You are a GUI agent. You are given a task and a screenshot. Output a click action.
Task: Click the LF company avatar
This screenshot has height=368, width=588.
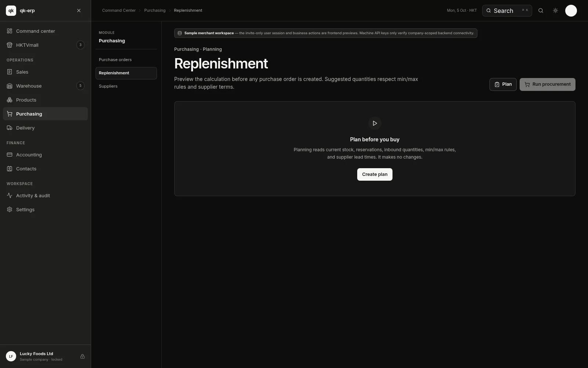click(x=11, y=356)
